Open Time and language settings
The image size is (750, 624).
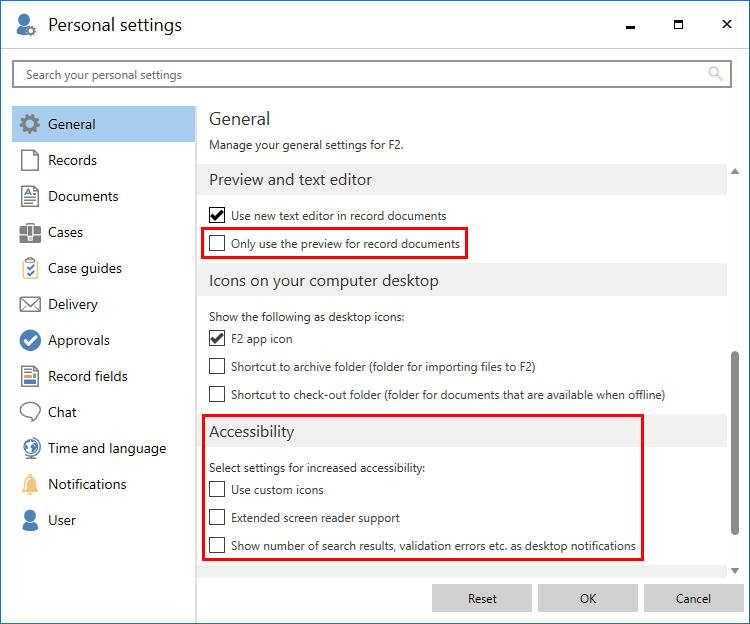coord(104,449)
